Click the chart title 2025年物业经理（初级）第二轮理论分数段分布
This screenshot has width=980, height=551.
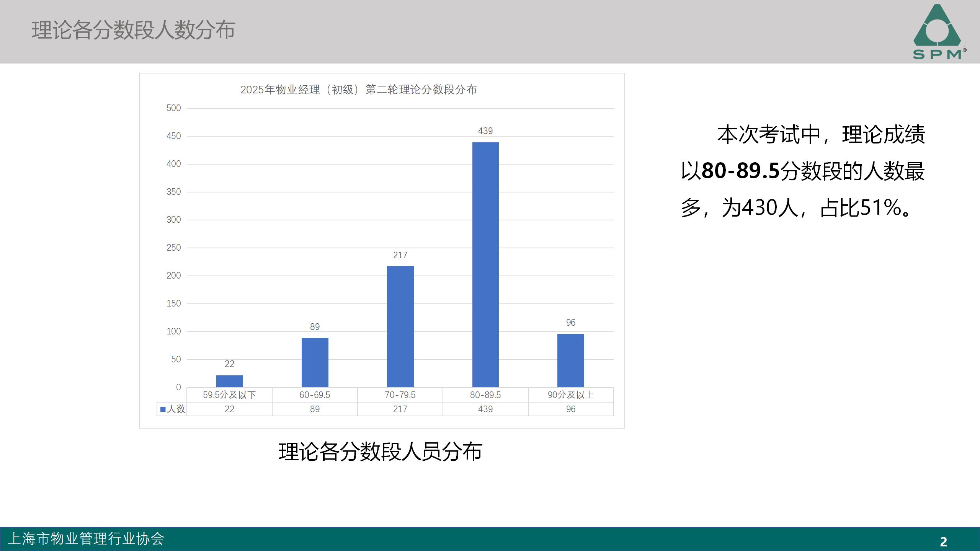(361, 89)
